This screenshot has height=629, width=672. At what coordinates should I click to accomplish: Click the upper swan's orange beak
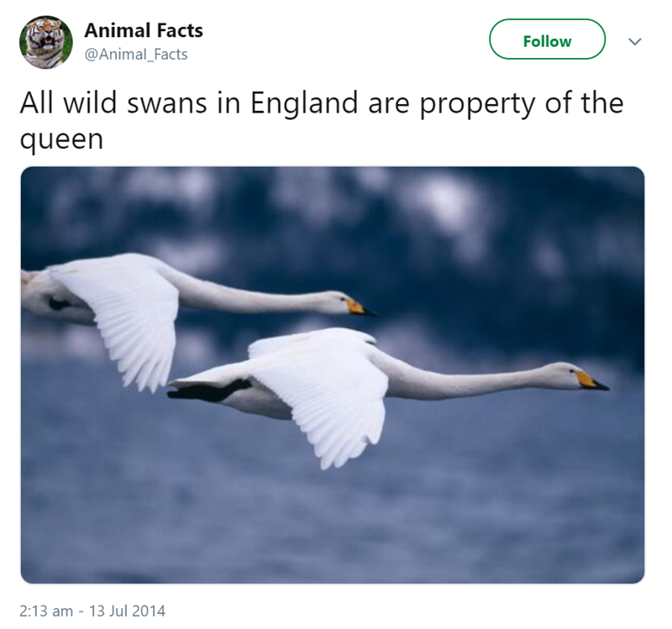[x=359, y=307]
